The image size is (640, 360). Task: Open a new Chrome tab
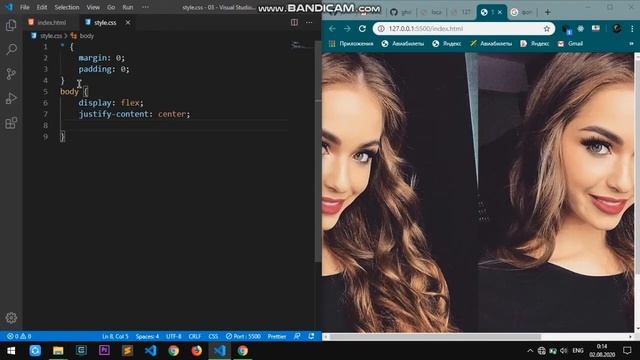(x=547, y=12)
